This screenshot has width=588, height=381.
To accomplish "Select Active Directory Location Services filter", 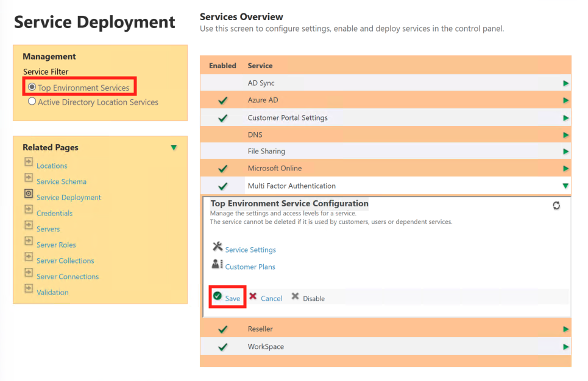I will click(x=32, y=102).
